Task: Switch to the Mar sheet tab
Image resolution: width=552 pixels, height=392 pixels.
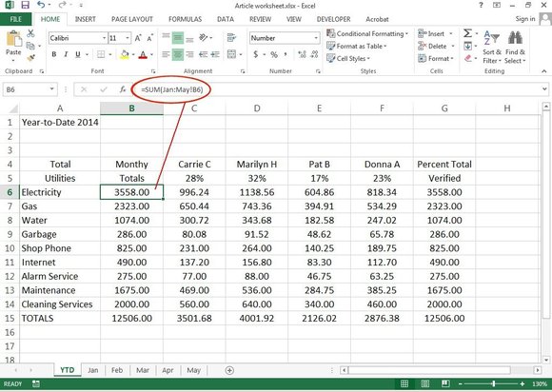Action: point(143,370)
